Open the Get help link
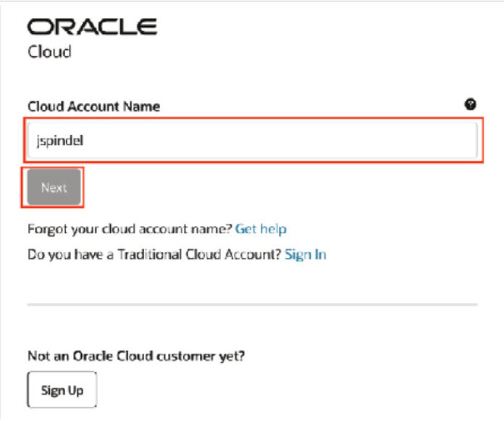This screenshot has height=421, width=504. click(261, 229)
